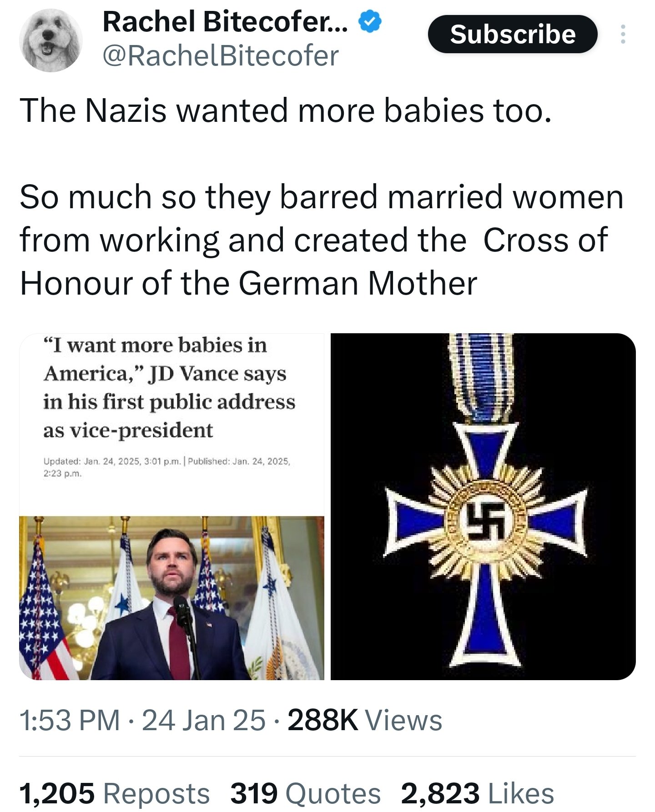This screenshot has width=655, height=812.
Task: Click the Subscribe button
Action: tap(512, 35)
